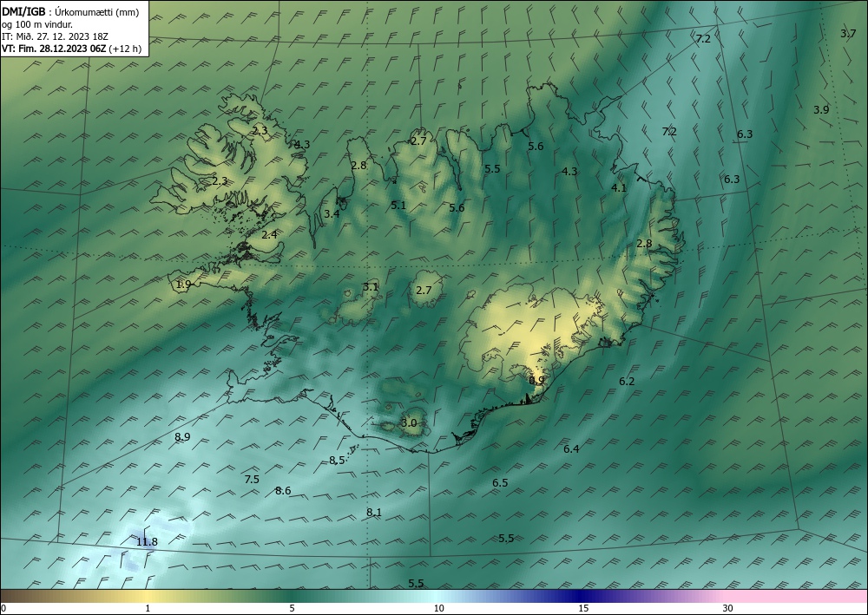The height and width of the screenshot is (615, 868).
Task: Click the '2.4' value label
Action: click(269, 234)
